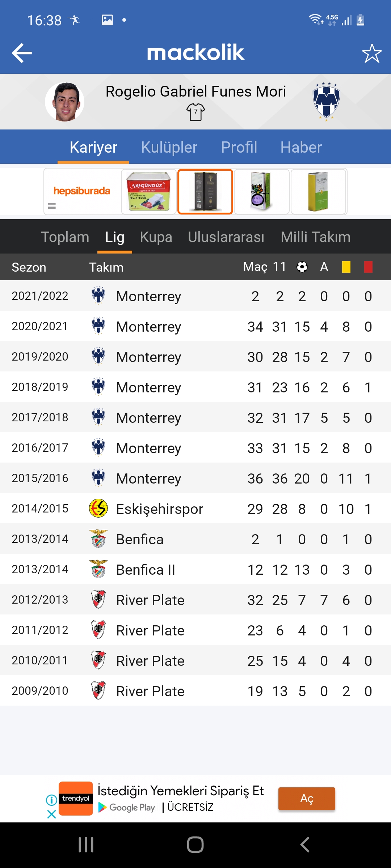Switch to the Kulüpler tab
The height and width of the screenshot is (868, 391).
click(x=169, y=147)
